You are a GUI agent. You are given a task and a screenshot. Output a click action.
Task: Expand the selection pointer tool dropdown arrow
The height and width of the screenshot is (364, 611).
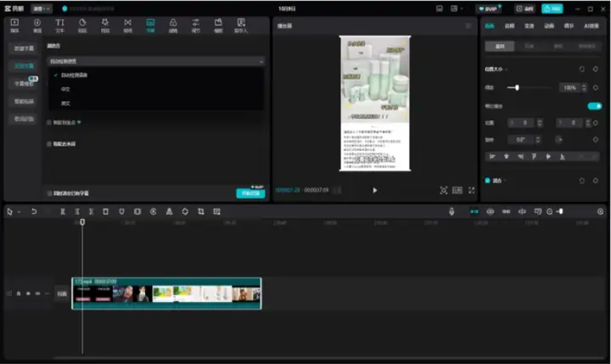coord(19,212)
